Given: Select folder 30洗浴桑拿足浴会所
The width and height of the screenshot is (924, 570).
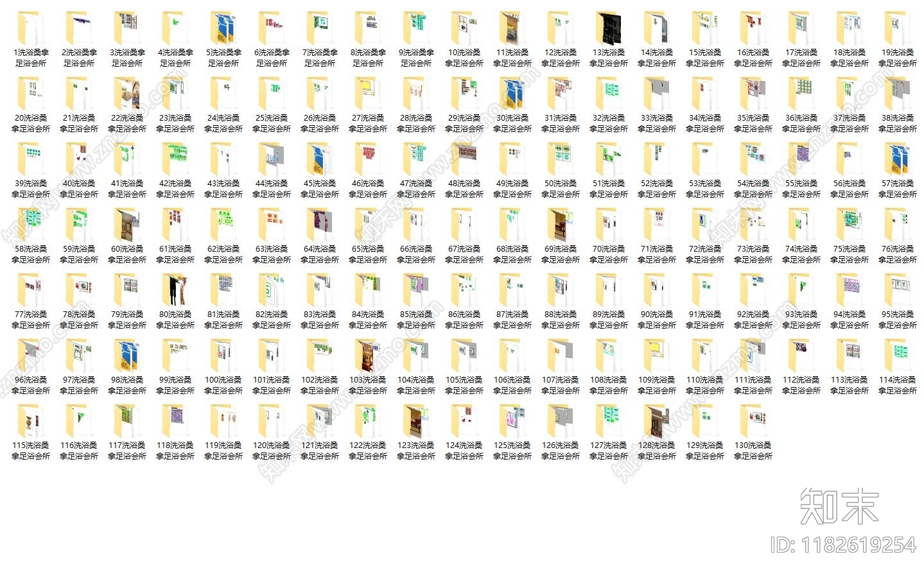Looking at the screenshot, I should tap(512, 105).
